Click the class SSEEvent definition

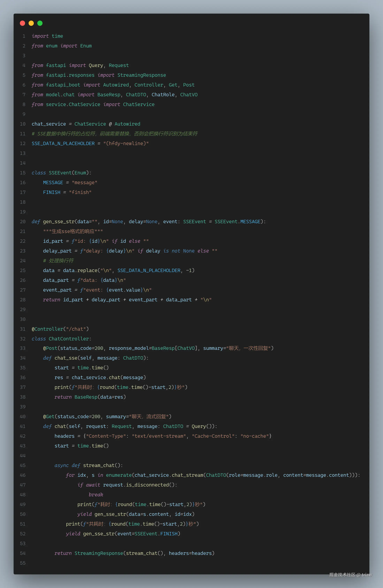60,173
